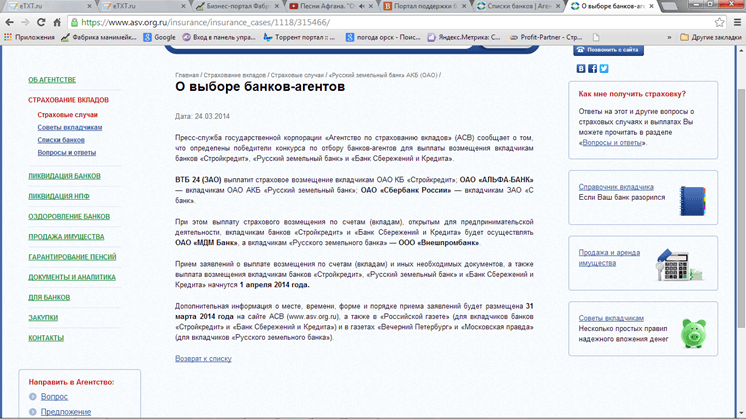Open the Советы вкладчикам sidebar link
The height and width of the screenshot is (419, 746).
point(70,127)
